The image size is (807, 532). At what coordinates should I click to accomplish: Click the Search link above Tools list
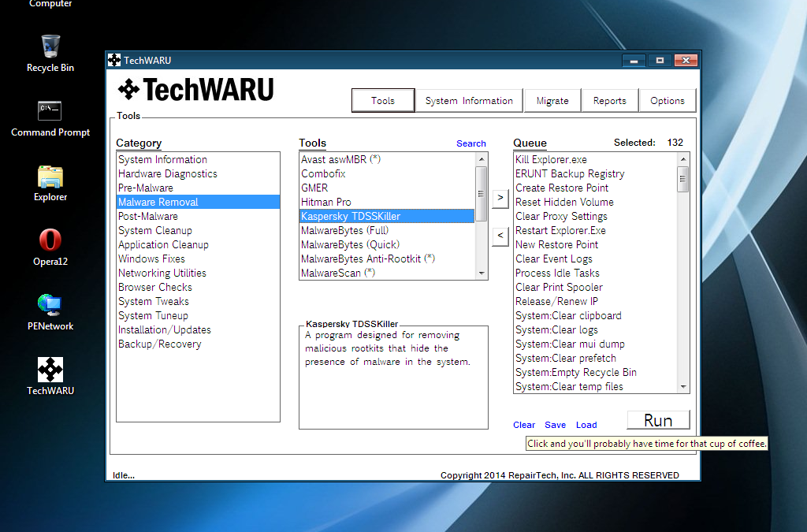(x=471, y=143)
